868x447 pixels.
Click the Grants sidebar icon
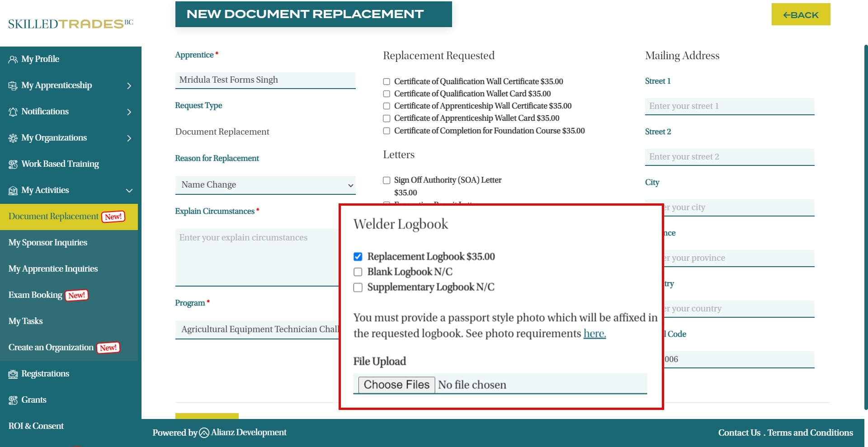pos(13,400)
